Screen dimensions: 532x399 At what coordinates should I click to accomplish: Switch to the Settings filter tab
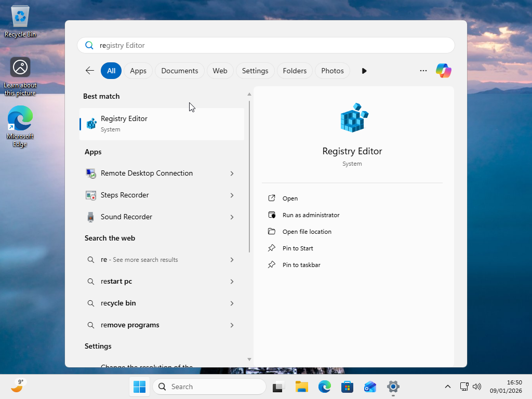coord(255,70)
